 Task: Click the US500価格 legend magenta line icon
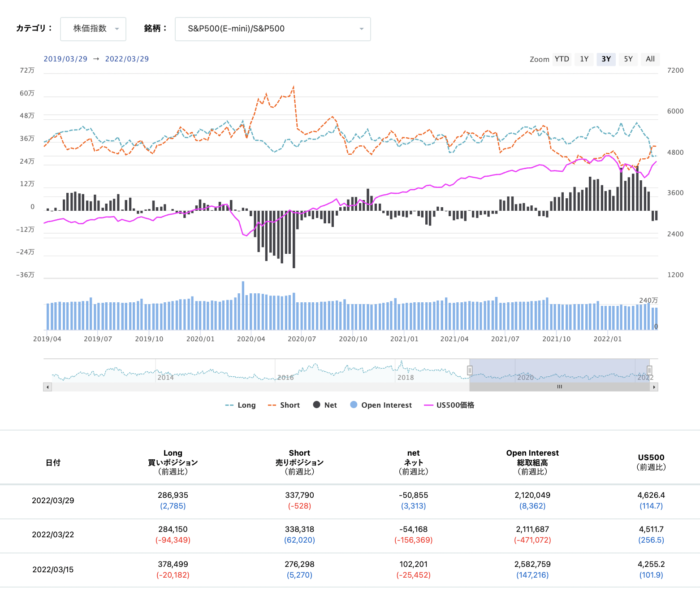428,405
